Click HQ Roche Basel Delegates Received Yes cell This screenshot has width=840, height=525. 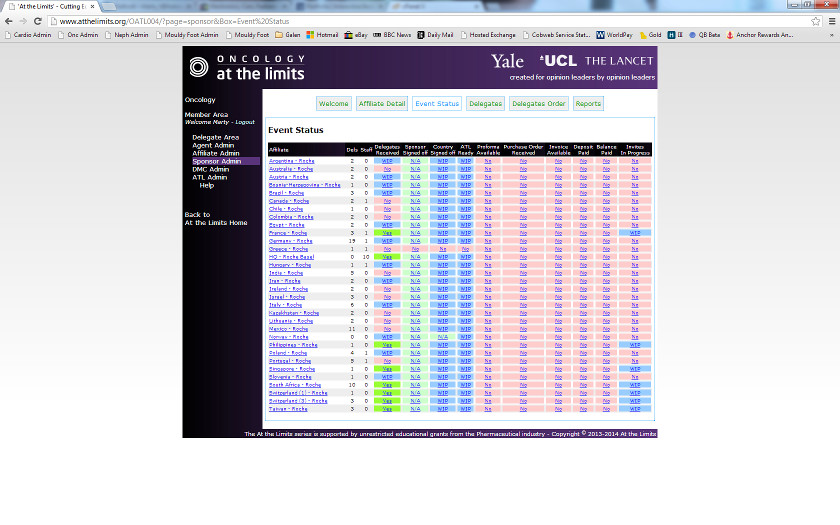[x=387, y=257]
